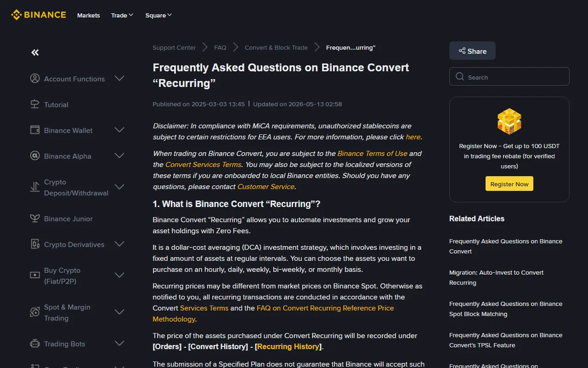Click the 'Frequen...urring' breadcrumb text
The image size is (588, 368).
click(x=351, y=47)
